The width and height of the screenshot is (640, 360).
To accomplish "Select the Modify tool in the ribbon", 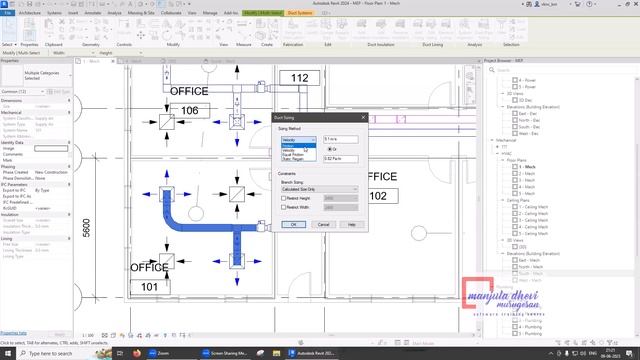I will tap(9, 29).
